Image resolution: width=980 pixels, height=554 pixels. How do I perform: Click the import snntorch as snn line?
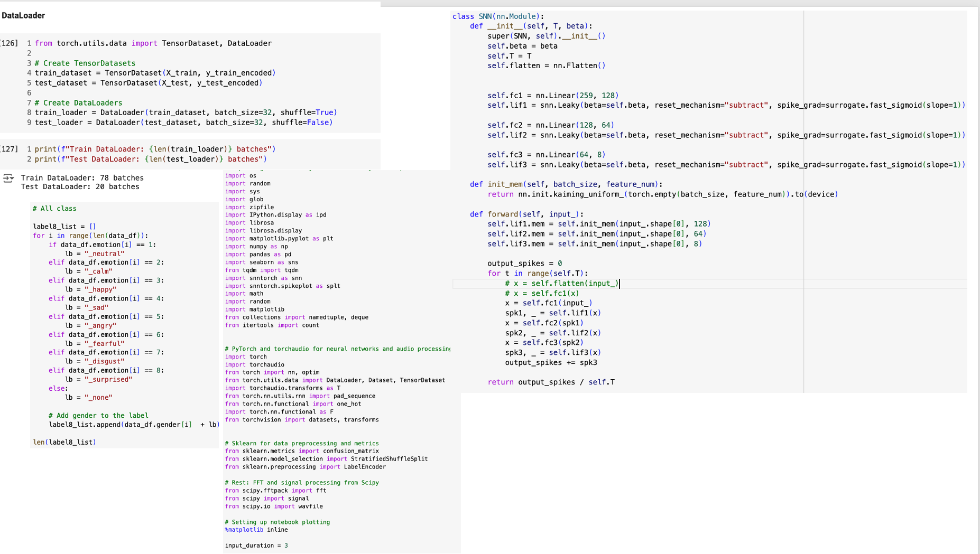tap(263, 278)
